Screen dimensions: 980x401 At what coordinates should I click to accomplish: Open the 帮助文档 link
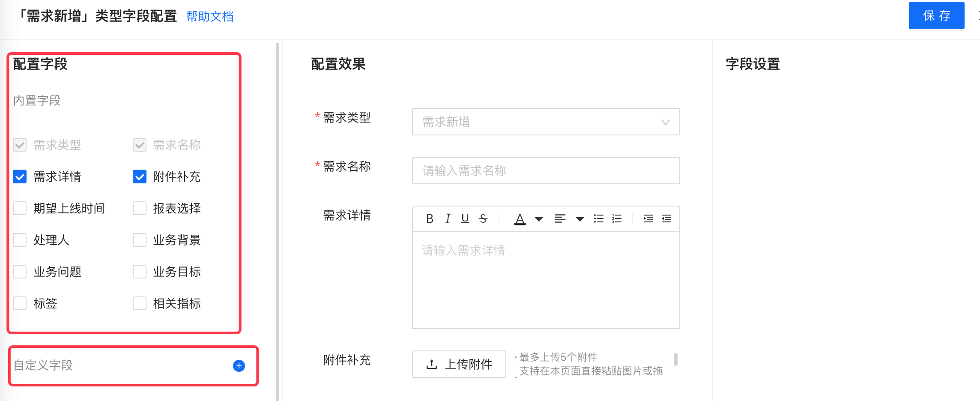[x=210, y=17]
